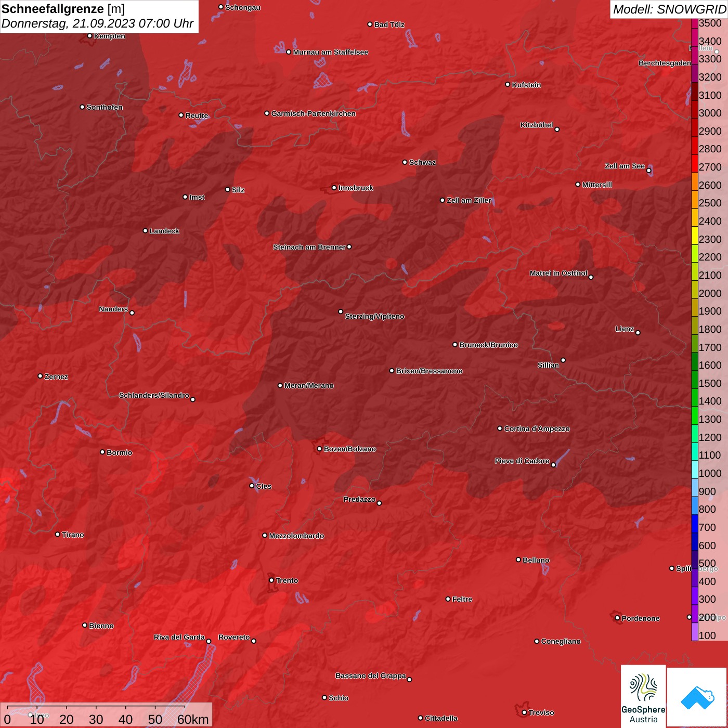
Task: Click the Kufstein town marker
Action: (508, 84)
